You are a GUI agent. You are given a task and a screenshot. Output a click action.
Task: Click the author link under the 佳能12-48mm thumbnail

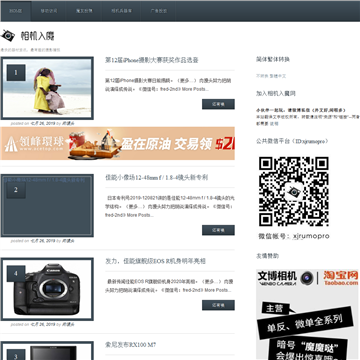click(x=68, y=241)
